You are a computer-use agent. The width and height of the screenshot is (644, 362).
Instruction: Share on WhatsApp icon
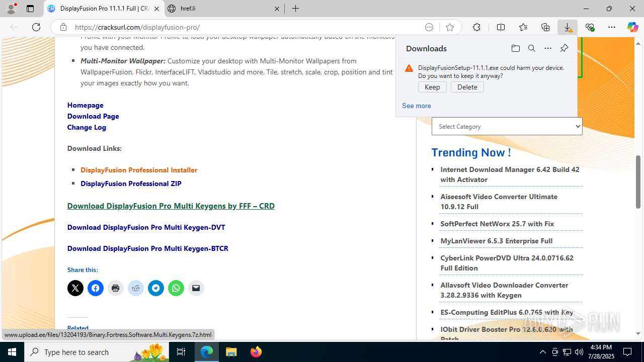point(176,288)
